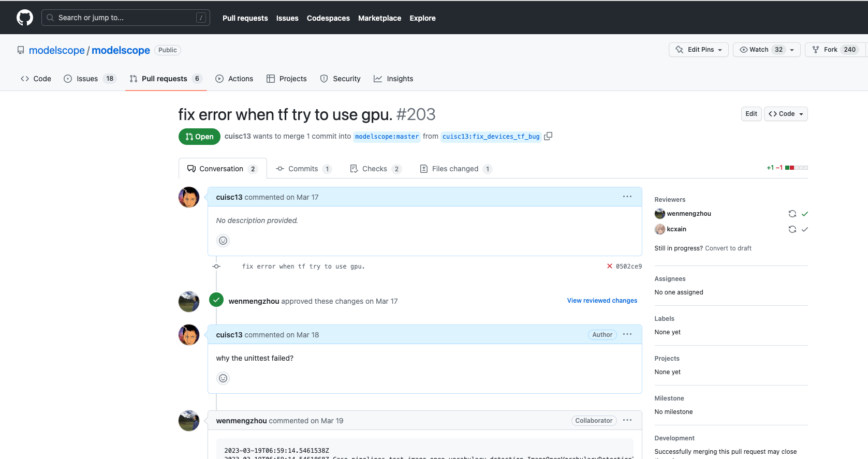Click the Search or jump to field
868x459 pixels.
pos(126,18)
